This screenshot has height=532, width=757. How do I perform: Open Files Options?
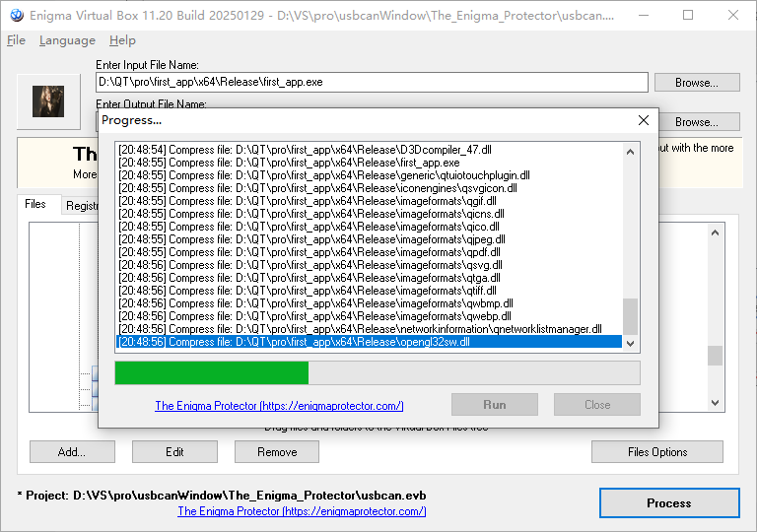click(657, 452)
